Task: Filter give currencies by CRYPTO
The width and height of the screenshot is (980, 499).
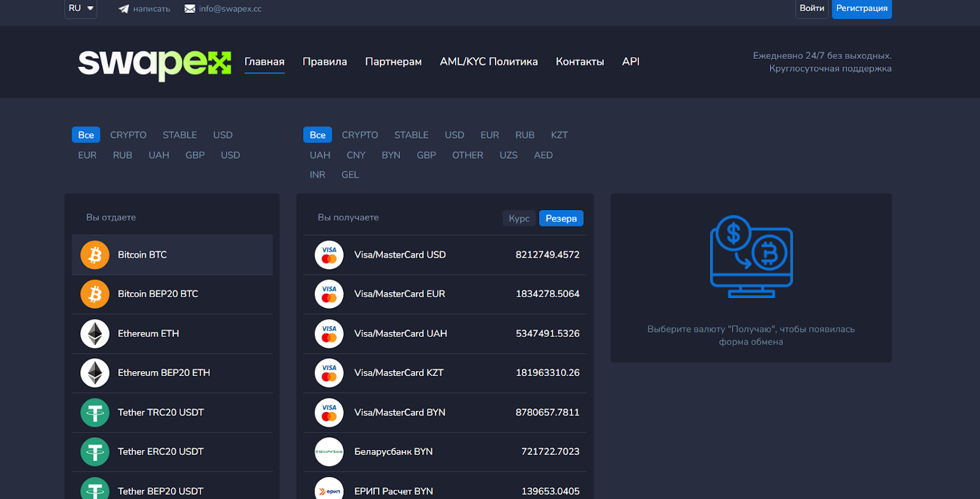Action: click(128, 135)
